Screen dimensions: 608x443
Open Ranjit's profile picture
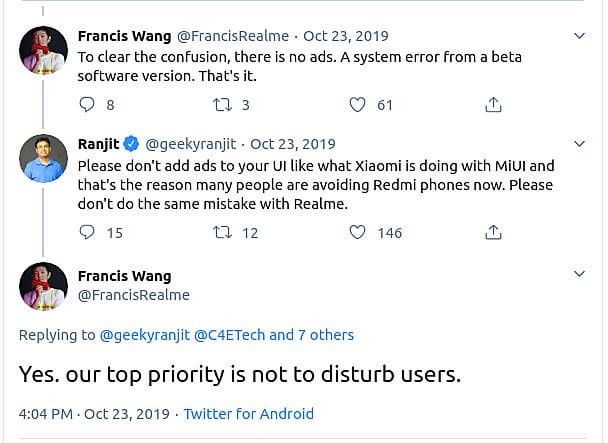(x=43, y=158)
